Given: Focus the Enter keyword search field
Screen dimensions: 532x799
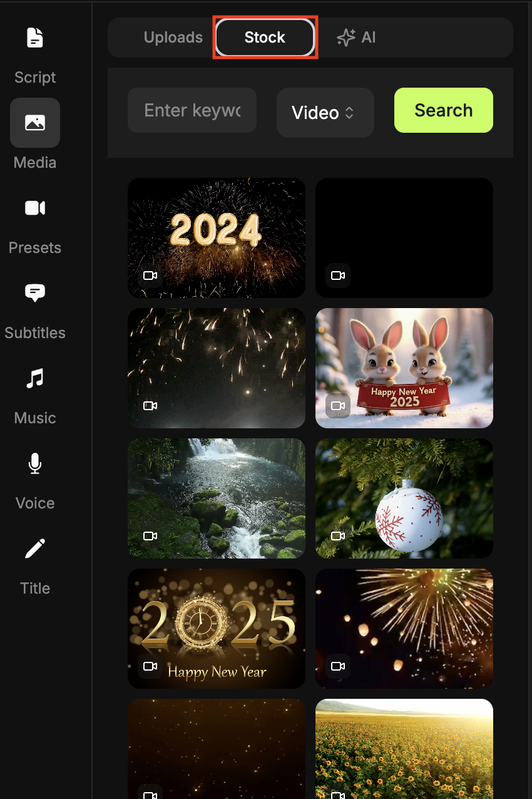Looking at the screenshot, I should click(x=192, y=110).
